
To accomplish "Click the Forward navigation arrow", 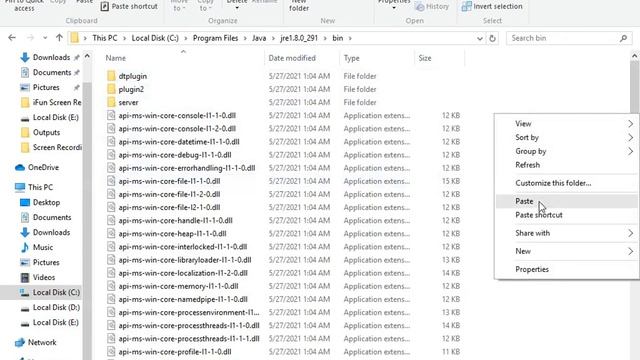I will coord(30,38).
